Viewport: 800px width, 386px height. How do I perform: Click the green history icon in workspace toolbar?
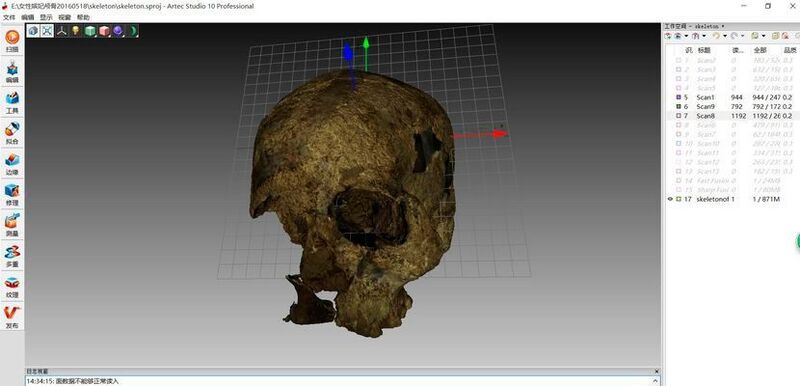tap(755, 36)
